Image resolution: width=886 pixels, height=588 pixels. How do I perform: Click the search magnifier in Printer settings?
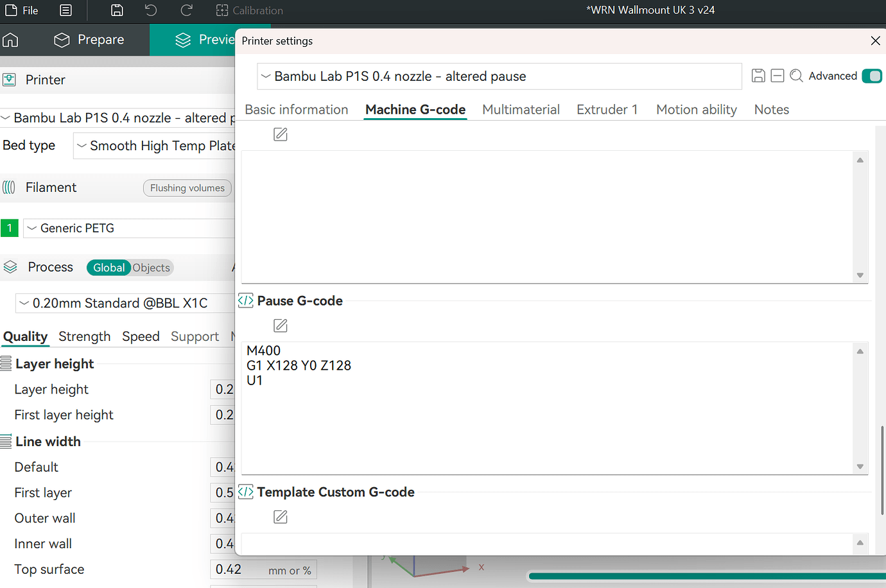coord(797,76)
